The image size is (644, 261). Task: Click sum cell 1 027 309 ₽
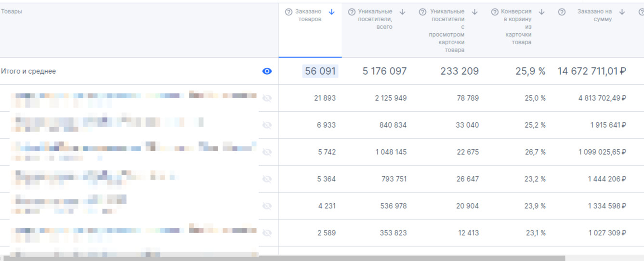click(607, 233)
